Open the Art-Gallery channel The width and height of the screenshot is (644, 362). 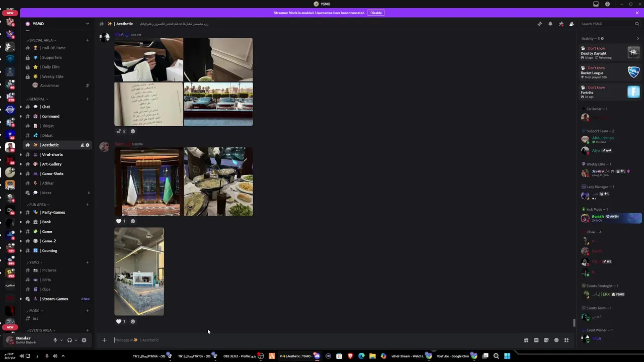[57, 164]
